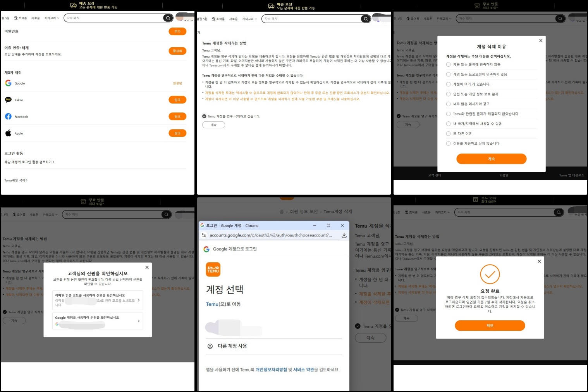Click 링크 button in Apple row
Screen dimensions: 588x392
pos(177,133)
